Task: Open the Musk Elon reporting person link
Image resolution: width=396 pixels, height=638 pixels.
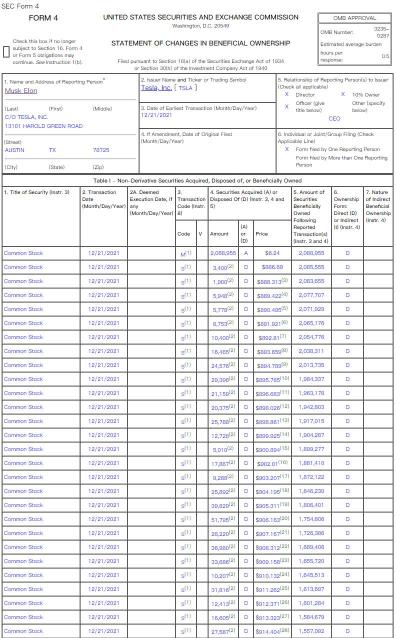Action: tap(21, 91)
